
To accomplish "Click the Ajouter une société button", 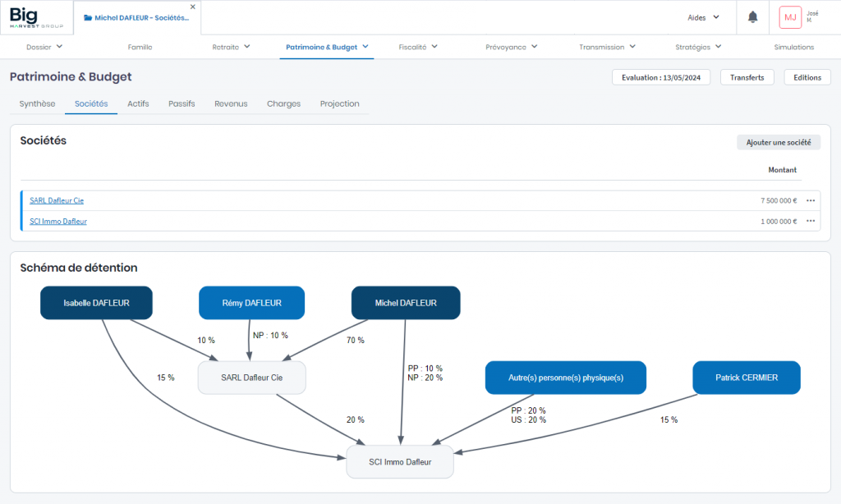I will pyautogui.click(x=778, y=143).
